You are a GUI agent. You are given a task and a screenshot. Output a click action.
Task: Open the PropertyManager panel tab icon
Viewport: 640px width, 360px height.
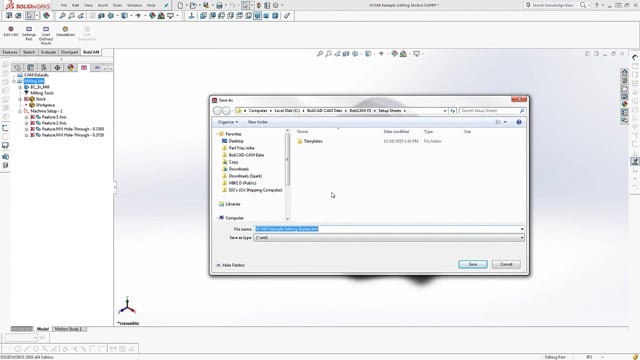click(31, 67)
